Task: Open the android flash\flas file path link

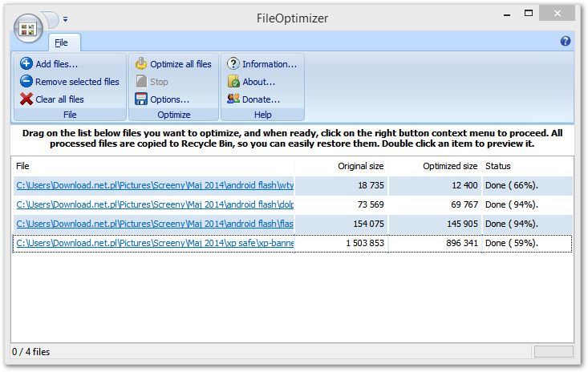Action: (x=155, y=224)
